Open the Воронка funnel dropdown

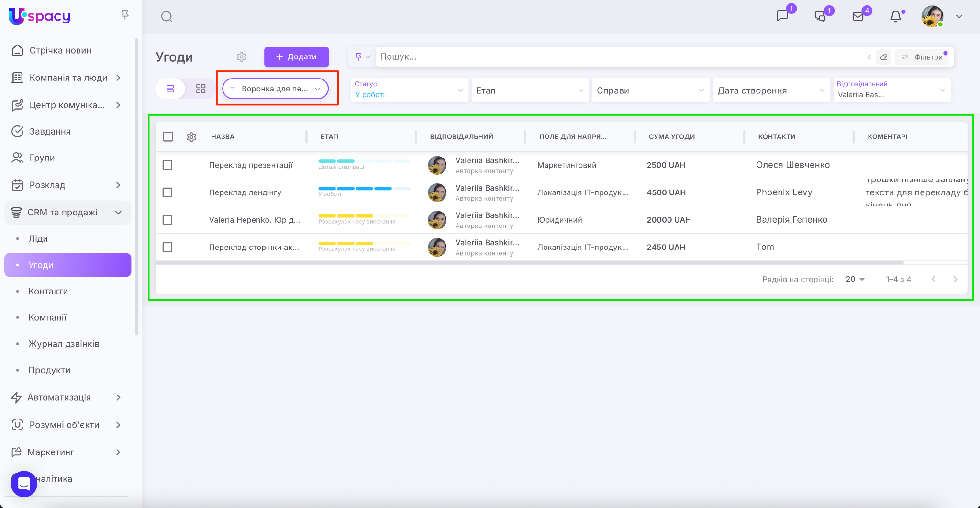[276, 89]
